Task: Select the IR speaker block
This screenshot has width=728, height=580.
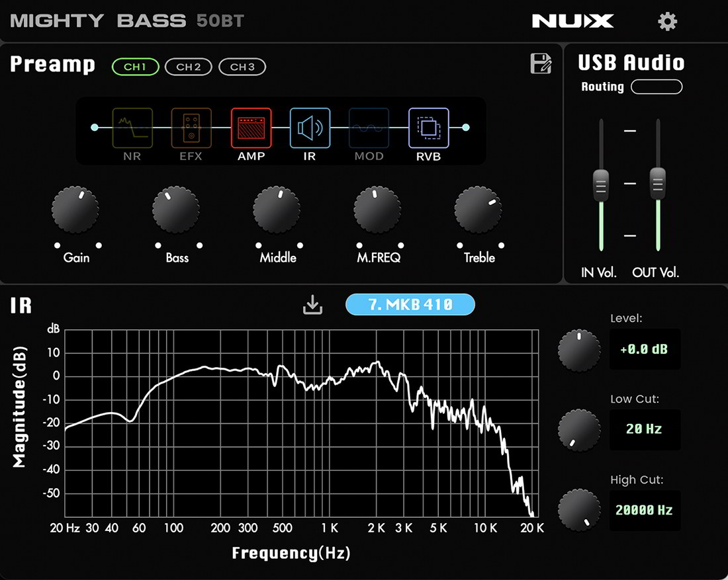Action: pyautogui.click(x=310, y=128)
